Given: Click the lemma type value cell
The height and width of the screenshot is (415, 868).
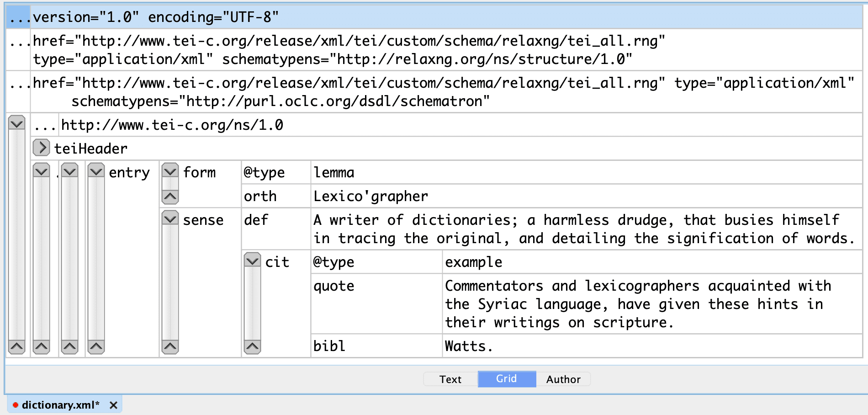Looking at the screenshot, I should coord(334,172).
